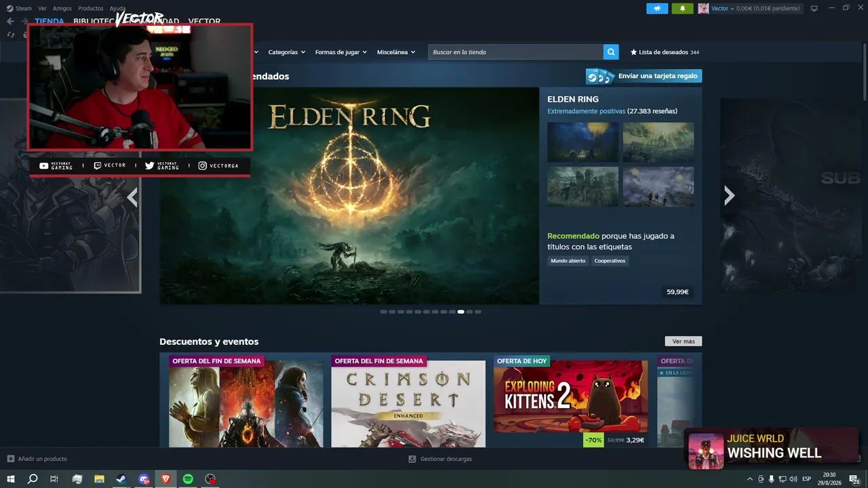Expand the Formas de jugar dropdown
The height and width of the screenshot is (488, 868).
[341, 52]
